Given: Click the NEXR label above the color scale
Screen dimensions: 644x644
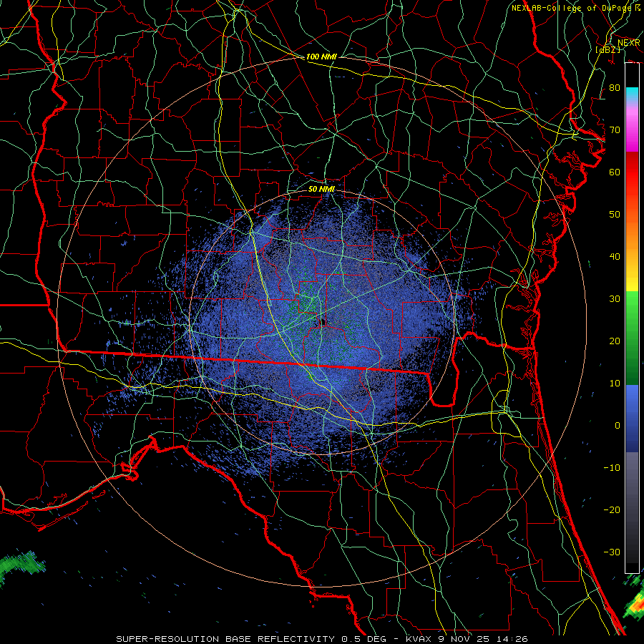Looking at the screenshot, I should [x=628, y=43].
